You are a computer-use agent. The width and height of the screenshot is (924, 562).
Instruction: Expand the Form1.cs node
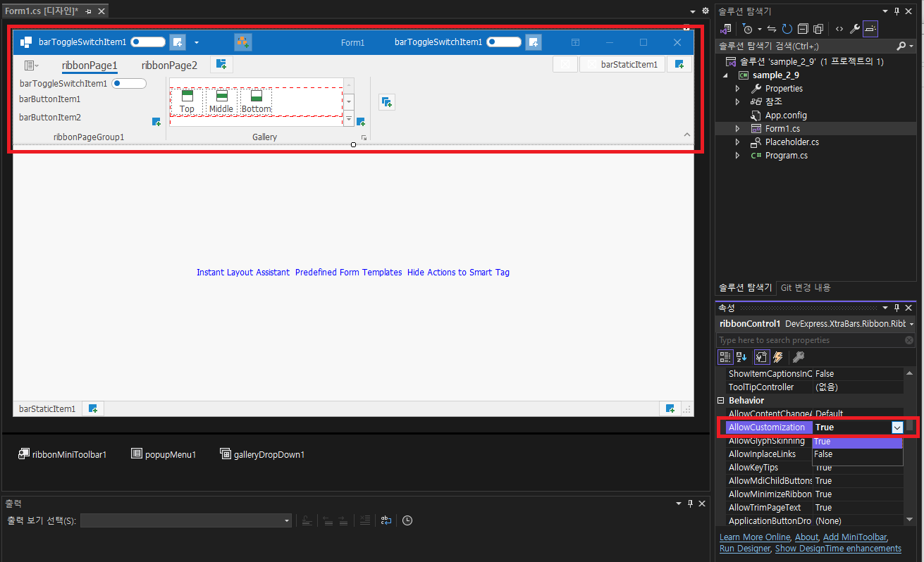point(738,129)
